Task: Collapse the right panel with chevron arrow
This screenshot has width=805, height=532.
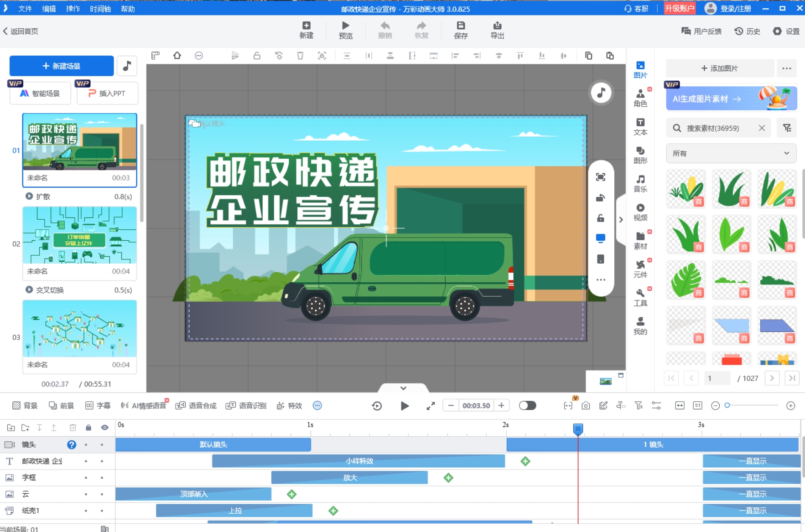Action: 621,220
